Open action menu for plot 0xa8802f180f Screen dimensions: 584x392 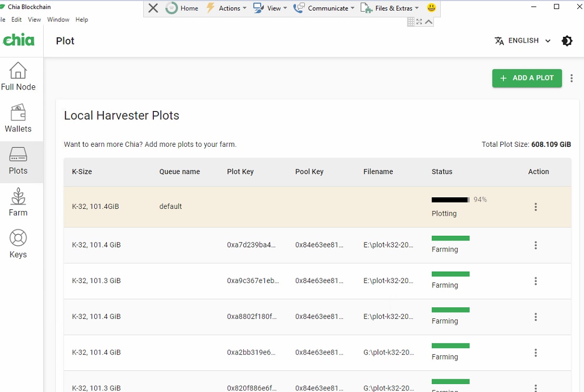click(536, 317)
